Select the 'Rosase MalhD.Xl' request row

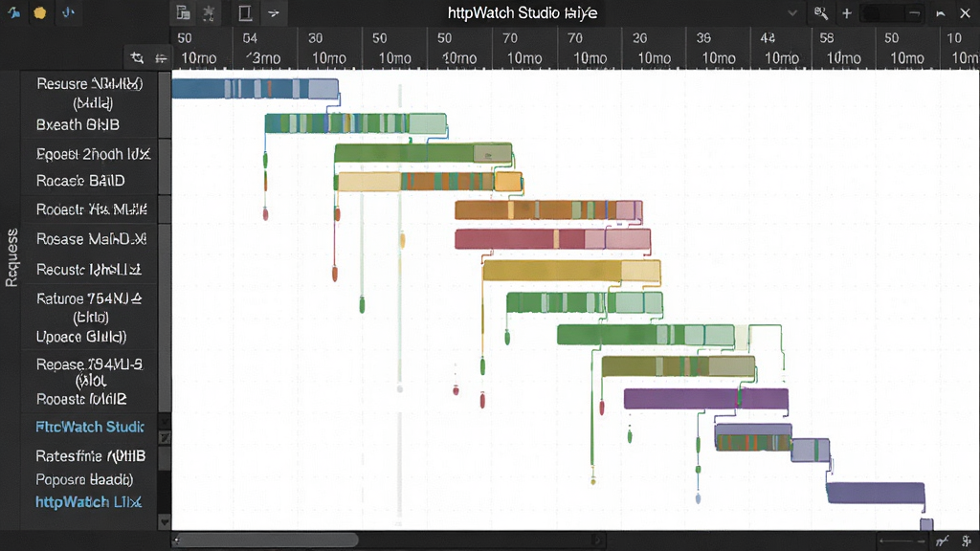pyautogui.click(x=91, y=239)
